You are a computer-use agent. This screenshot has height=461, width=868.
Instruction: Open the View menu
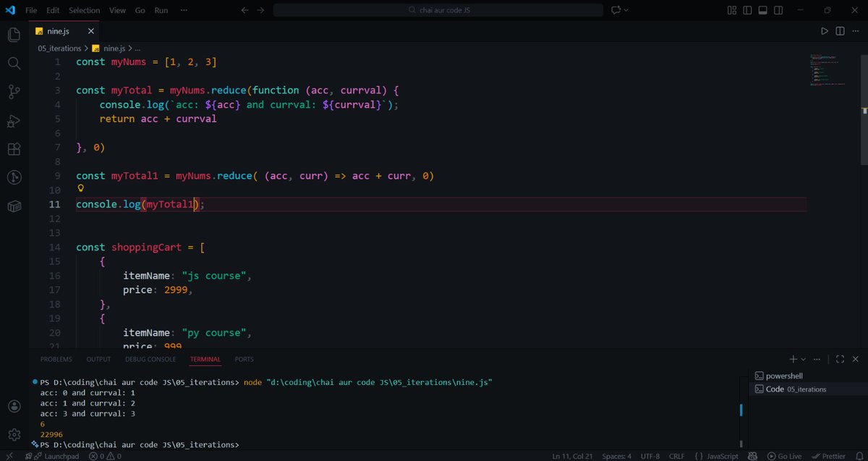pyautogui.click(x=117, y=11)
